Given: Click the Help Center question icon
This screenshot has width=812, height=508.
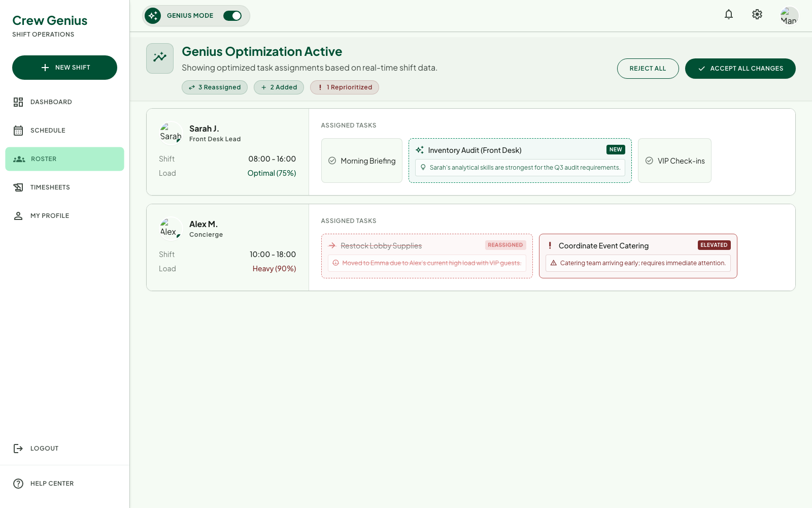Looking at the screenshot, I should point(18,484).
